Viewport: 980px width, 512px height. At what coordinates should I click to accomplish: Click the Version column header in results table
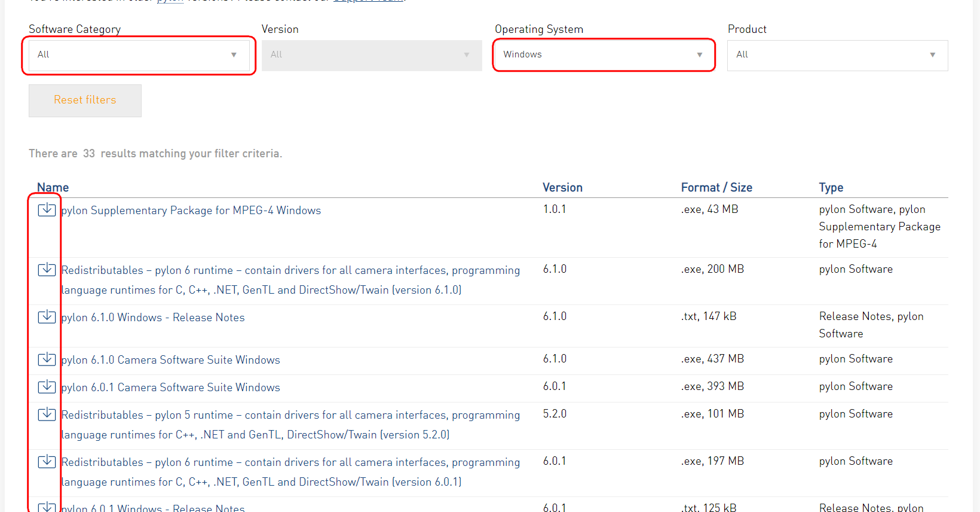click(562, 187)
